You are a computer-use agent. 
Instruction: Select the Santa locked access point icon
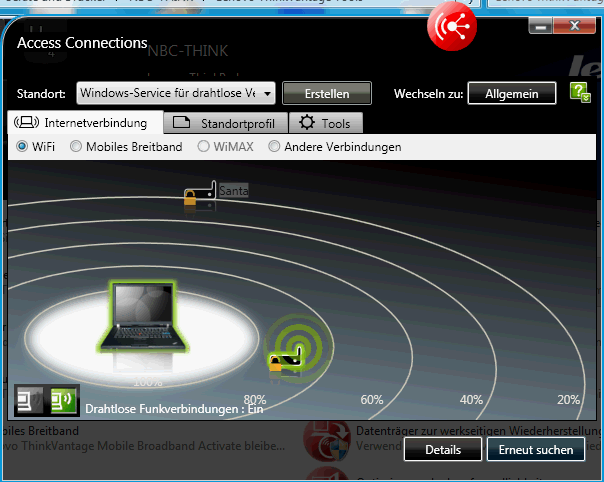pyautogui.click(x=200, y=194)
